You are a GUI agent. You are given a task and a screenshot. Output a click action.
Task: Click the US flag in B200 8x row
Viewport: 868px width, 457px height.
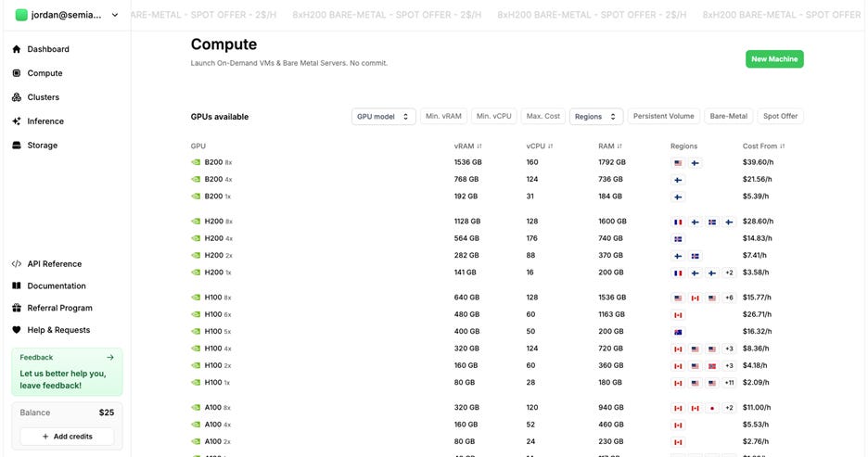pos(678,163)
